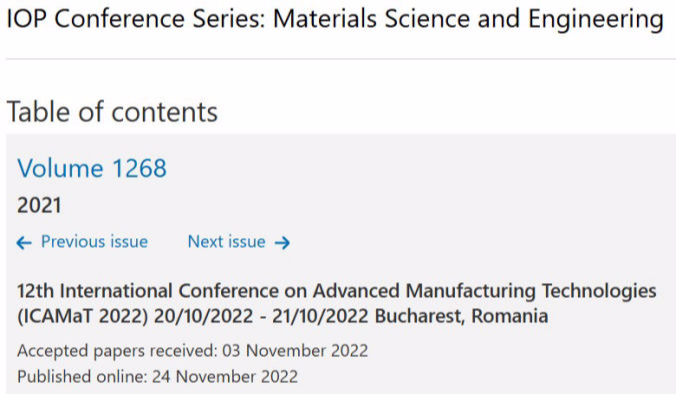Click the Published online label
The width and height of the screenshot is (676, 394).
click(x=83, y=376)
